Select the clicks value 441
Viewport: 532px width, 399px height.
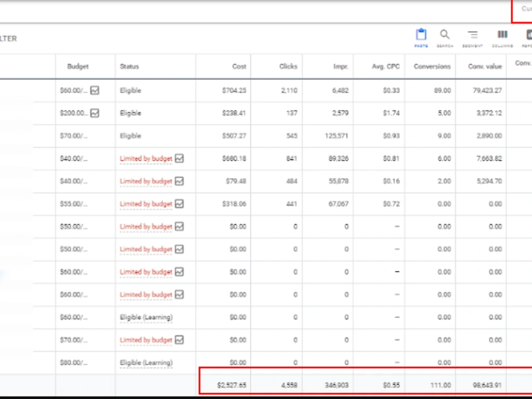(x=292, y=204)
